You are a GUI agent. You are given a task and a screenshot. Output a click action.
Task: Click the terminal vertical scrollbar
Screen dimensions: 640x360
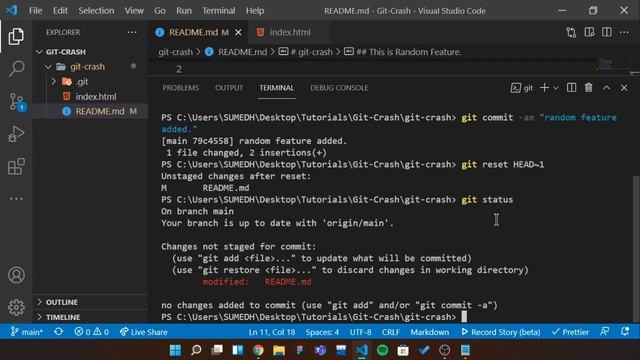click(x=636, y=249)
